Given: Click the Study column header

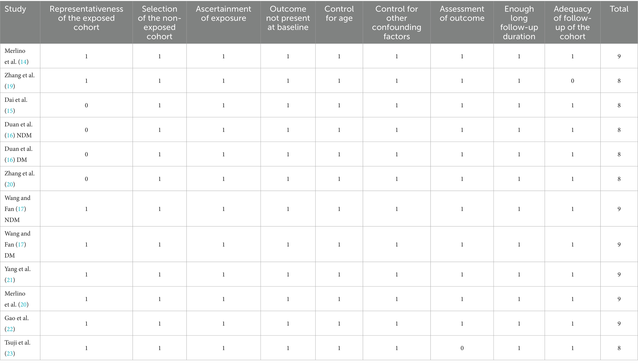Looking at the screenshot, I should pos(15,9).
